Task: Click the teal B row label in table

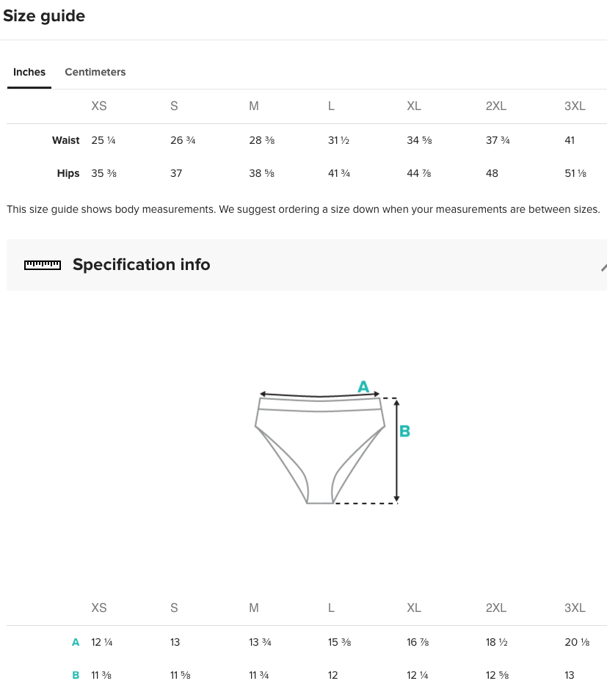Action: 76,676
